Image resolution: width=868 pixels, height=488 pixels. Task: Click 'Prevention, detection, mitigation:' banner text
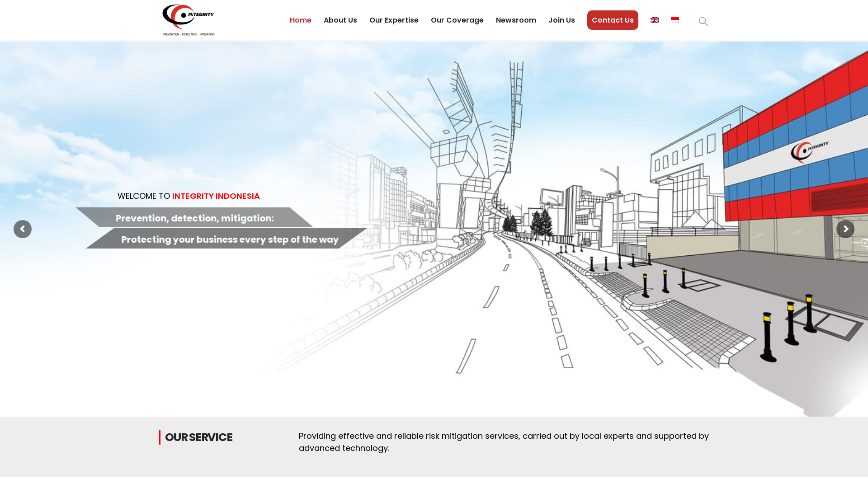pyautogui.click(x=195, y=218)
